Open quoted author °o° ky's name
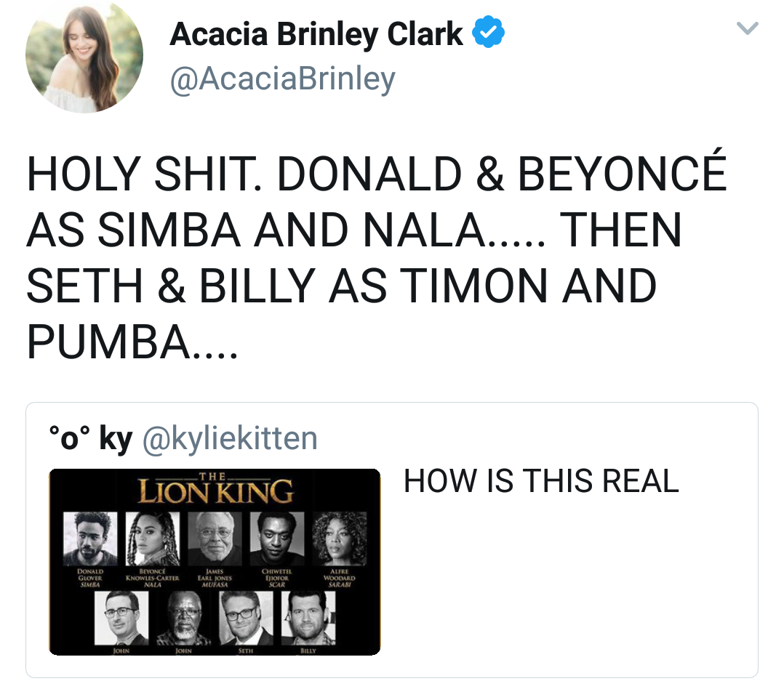This screenshot has width=784, height=697. point(90,438)
